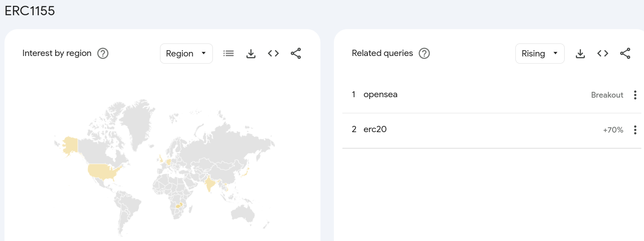Share the Related queries widget

625,54
